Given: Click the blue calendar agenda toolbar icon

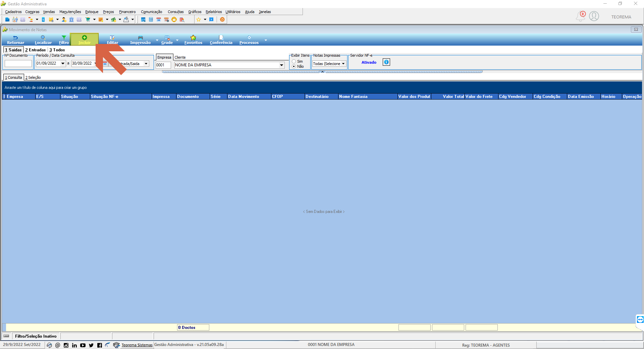Looking at the screenshot, I should click(143, 19).
